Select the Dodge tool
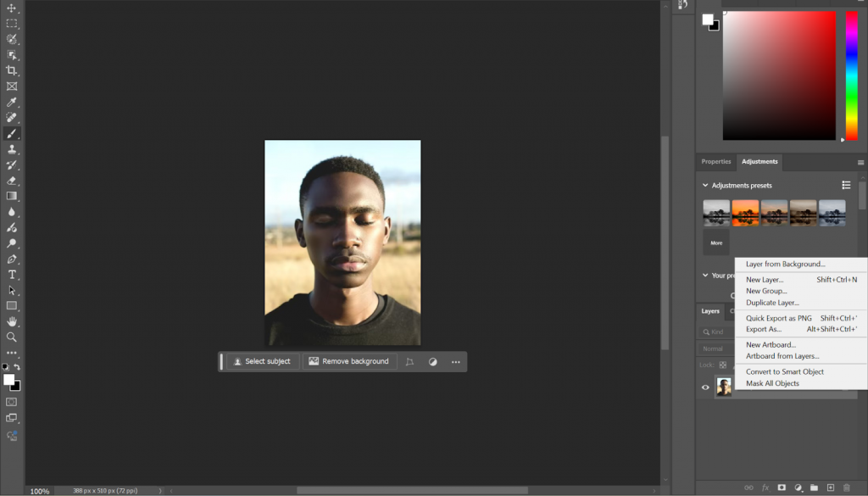Image resolution: width=868 pixels, height=496 pixels. [11, 243]
